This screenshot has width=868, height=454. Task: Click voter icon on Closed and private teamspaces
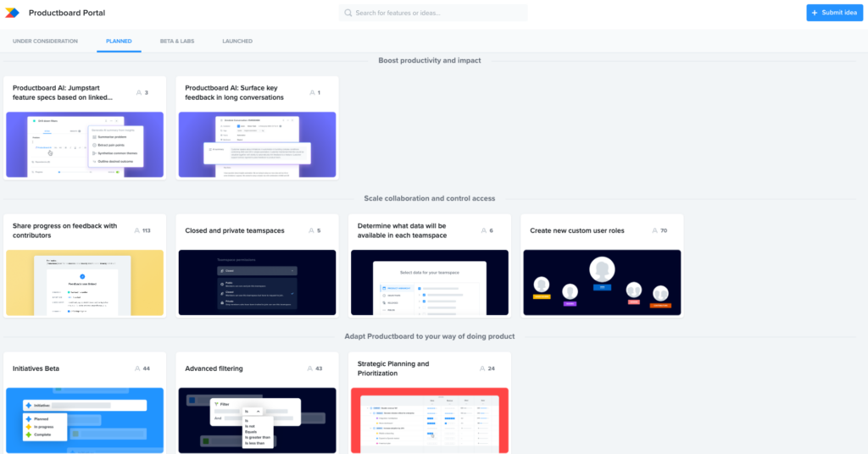(x=311, y=230)
